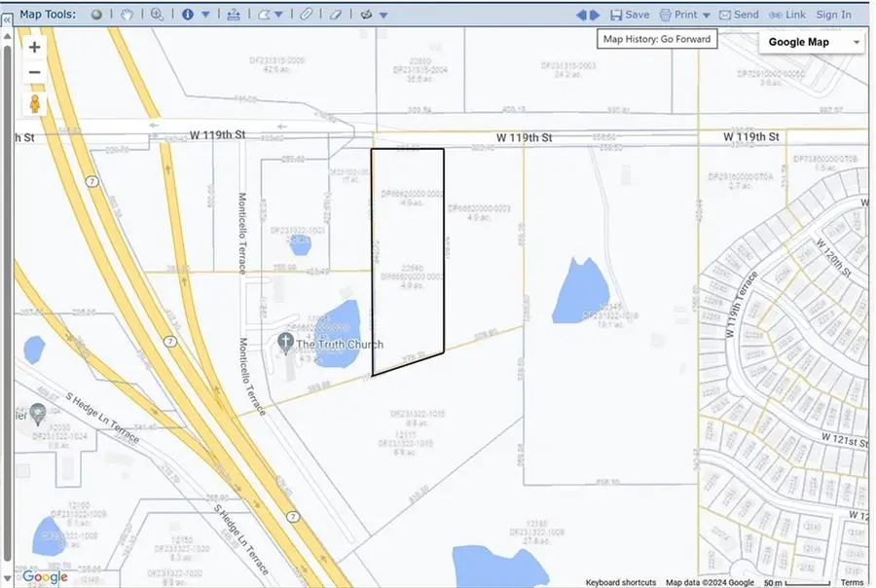
Task: Click Map History: Go Forward
Action: pyautogui.click(x=656, y=39)
